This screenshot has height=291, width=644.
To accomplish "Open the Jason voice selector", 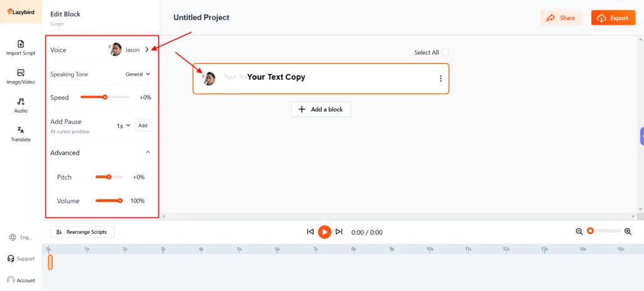I will (130, 50).
